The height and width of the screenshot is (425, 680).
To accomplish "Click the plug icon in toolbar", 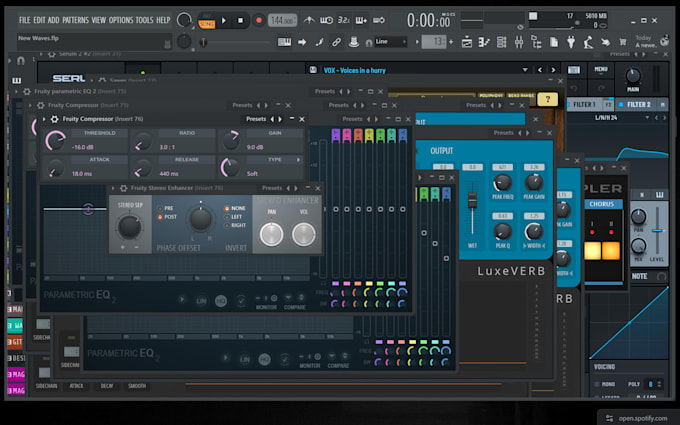I will [x=571, y=42].
